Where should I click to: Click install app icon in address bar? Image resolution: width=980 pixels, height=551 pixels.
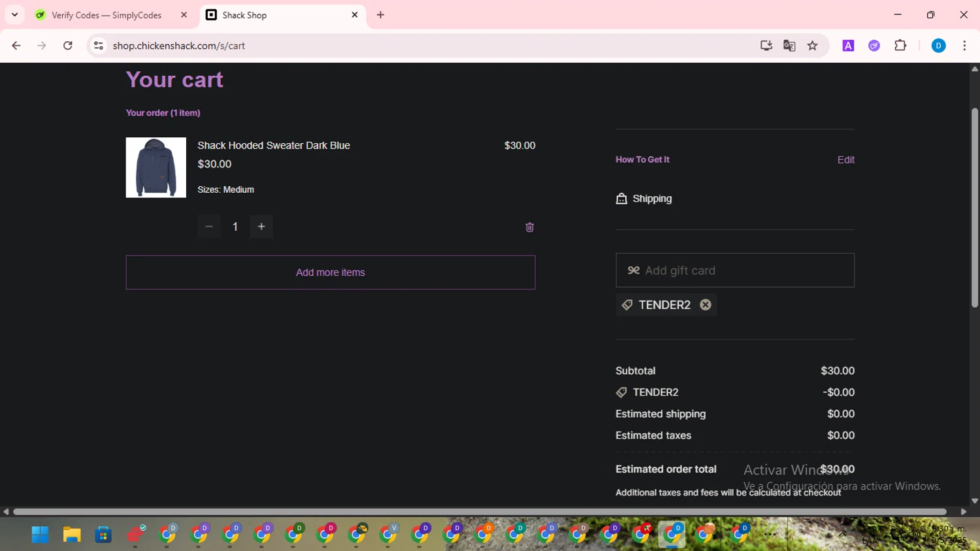click(766, 46)
